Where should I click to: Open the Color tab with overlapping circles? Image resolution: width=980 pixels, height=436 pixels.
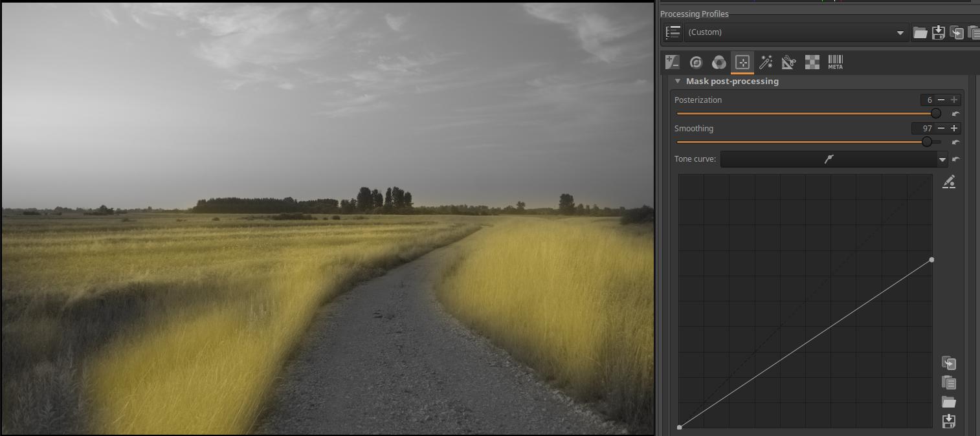[x=718, y=62]
